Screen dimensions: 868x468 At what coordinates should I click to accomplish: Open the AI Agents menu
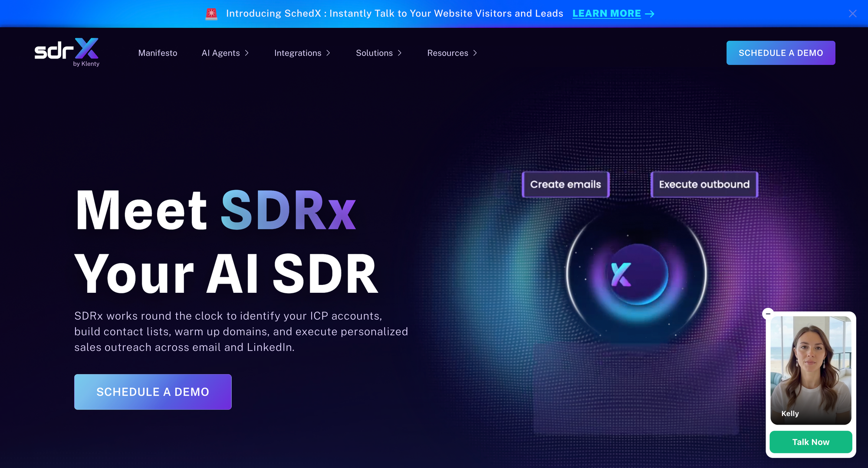[x=220, y=53]
